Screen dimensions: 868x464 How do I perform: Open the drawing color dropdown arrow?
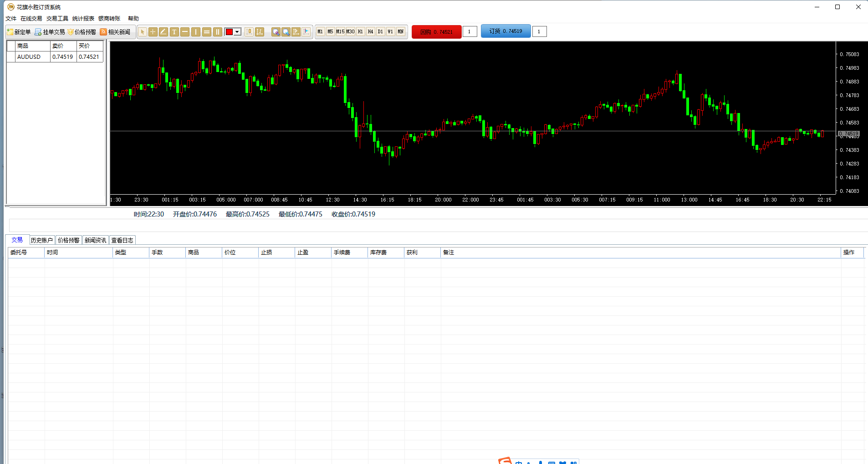237,32
